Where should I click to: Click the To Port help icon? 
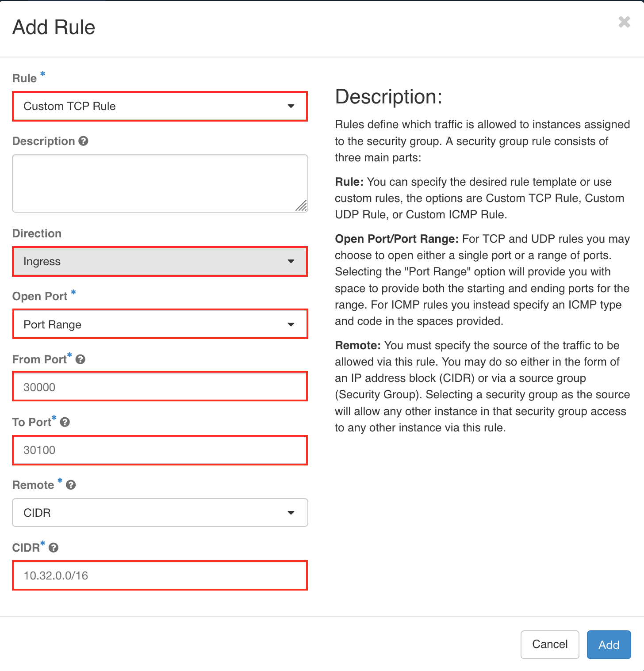(65, 422)
